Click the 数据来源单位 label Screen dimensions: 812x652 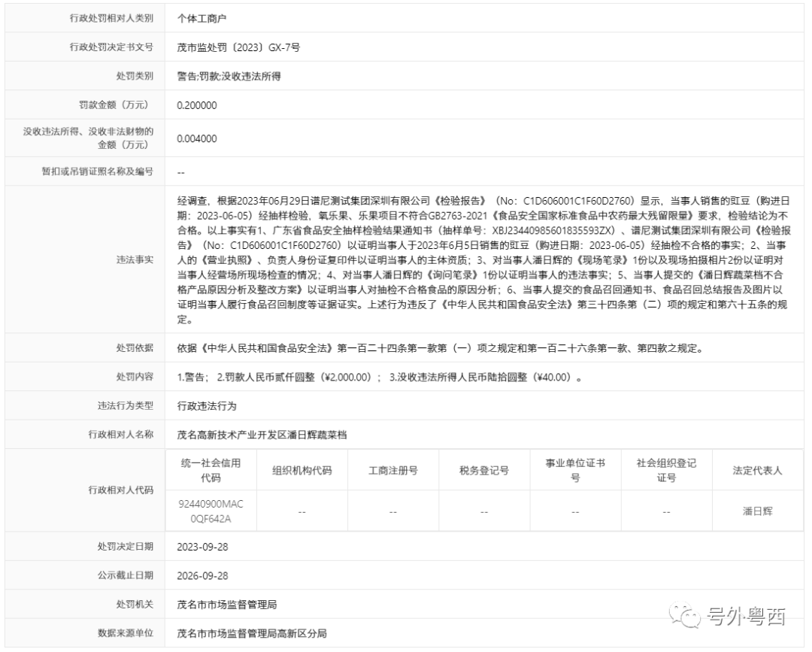pyautogui.click(x=126, y=633)
